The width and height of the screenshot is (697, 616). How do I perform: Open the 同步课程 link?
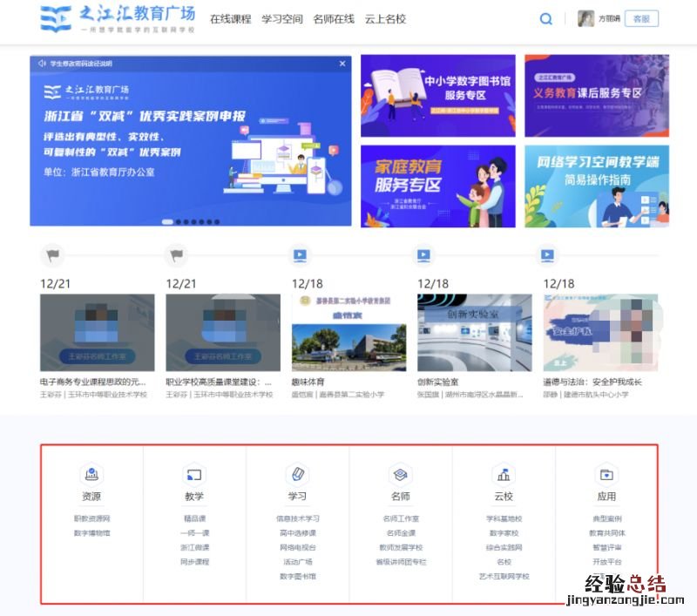point(194,562)
